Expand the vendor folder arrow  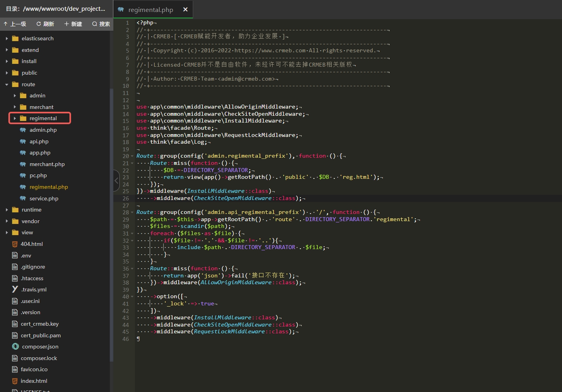tap(7, 221)
